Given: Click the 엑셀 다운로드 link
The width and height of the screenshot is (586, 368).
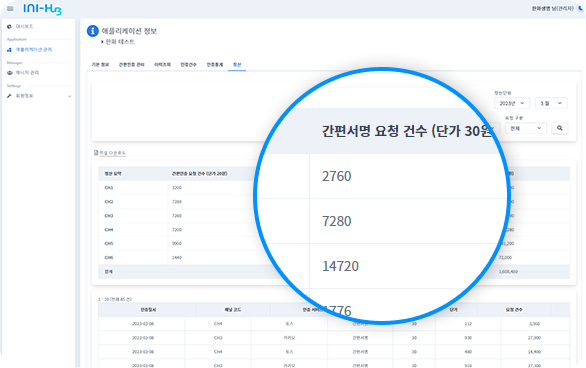Looking at the screenshot, I should 112,153.
